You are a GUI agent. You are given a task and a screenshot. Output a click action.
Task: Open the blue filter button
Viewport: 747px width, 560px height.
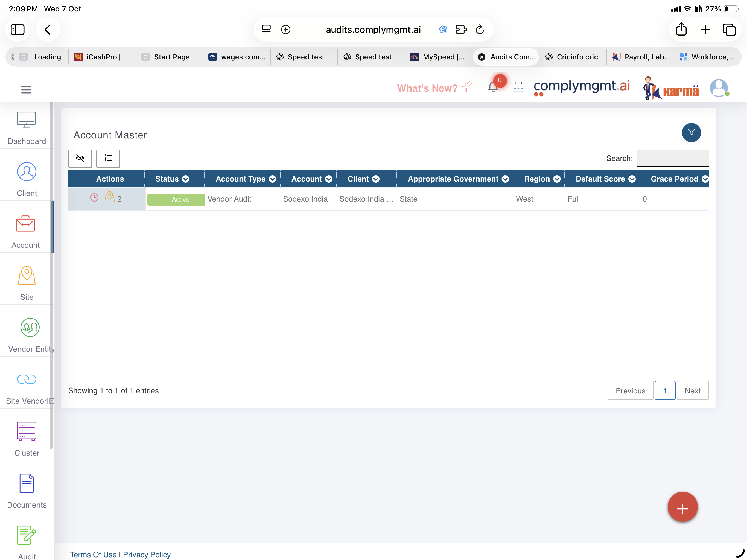point(691,132)
